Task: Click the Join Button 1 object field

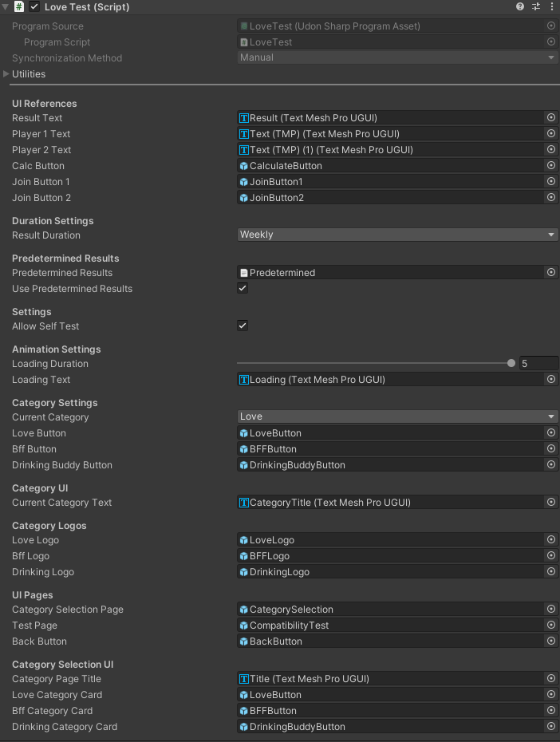Action: pyautogui.click(x=391, y=182)
